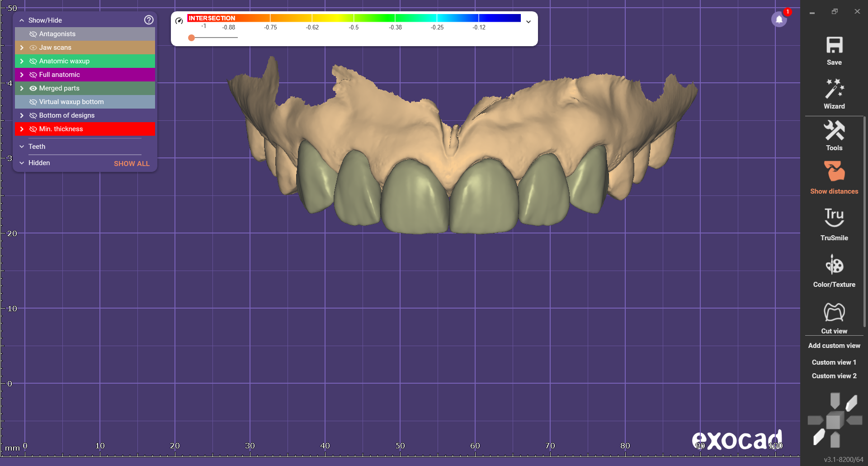Viewport: 868px width, 466px height.
Task: Open the Wizard magic wand tool
Action: point(834,89)
